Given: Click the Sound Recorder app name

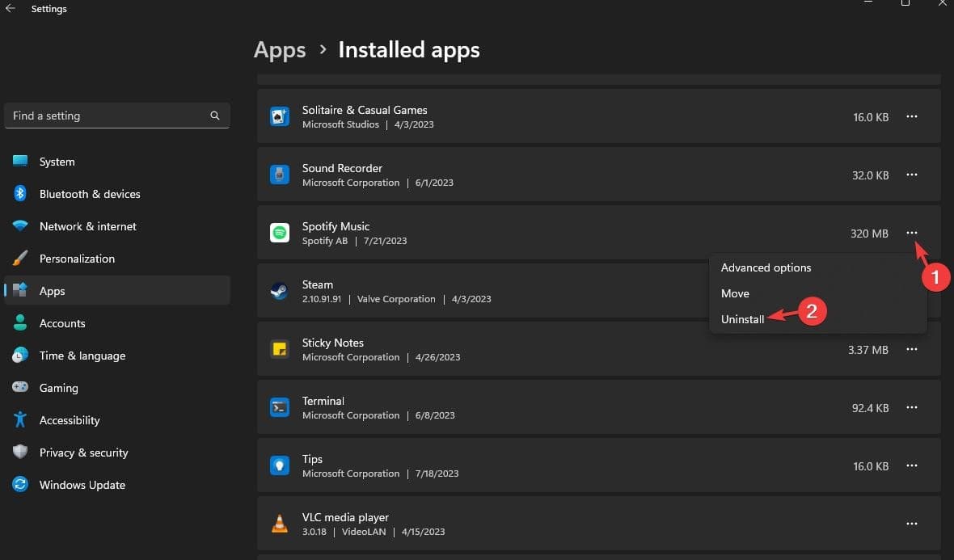Looking at the screenshot, I should pos(343,168).
